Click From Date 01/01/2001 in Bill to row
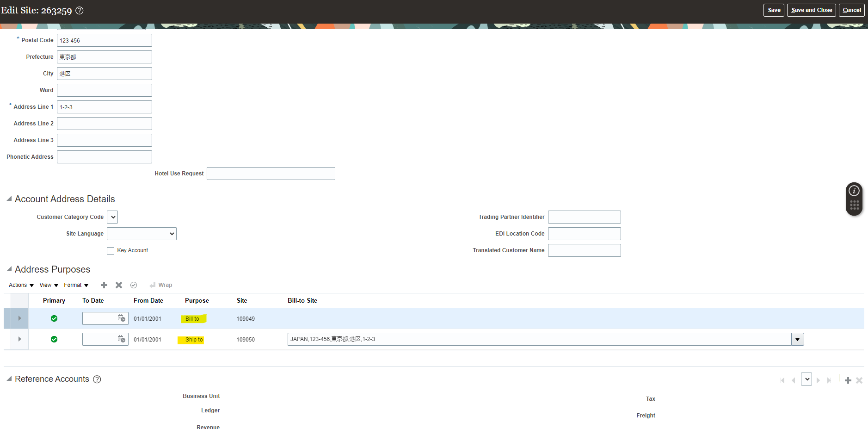The width and height of the screenshot is (868, 429). tap(148, 319)
